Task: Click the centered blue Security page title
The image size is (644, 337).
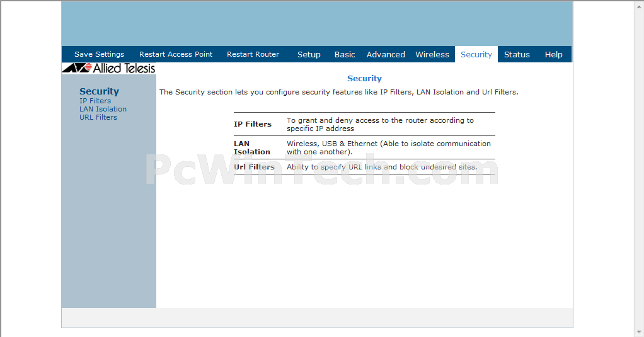Action: 364,78
